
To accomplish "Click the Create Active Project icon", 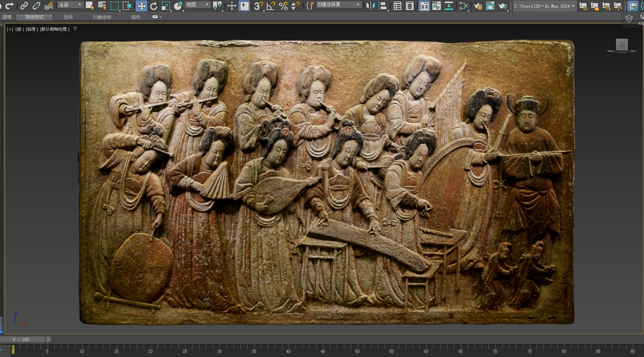I will click(x=583, y=6).
